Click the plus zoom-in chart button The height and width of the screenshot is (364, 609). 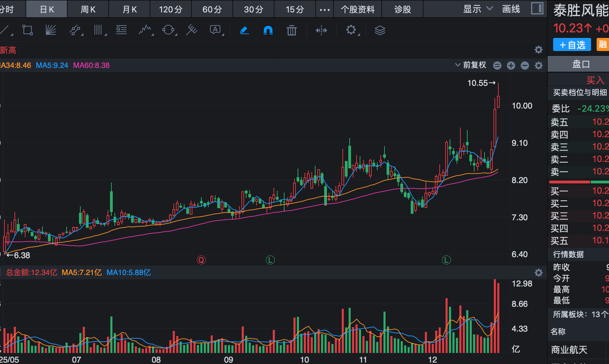point(511,65)
